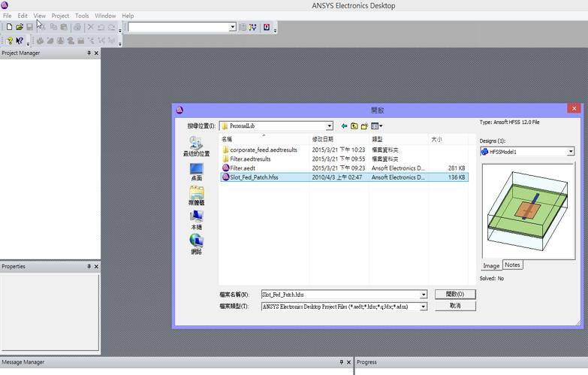Screen dimensions: 588x375
Task: Open the Project menu
Action: point(60,16)
